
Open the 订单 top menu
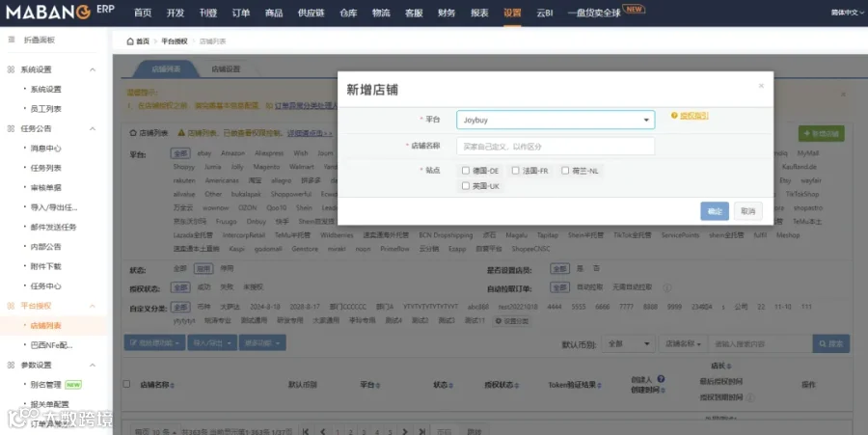241,13
